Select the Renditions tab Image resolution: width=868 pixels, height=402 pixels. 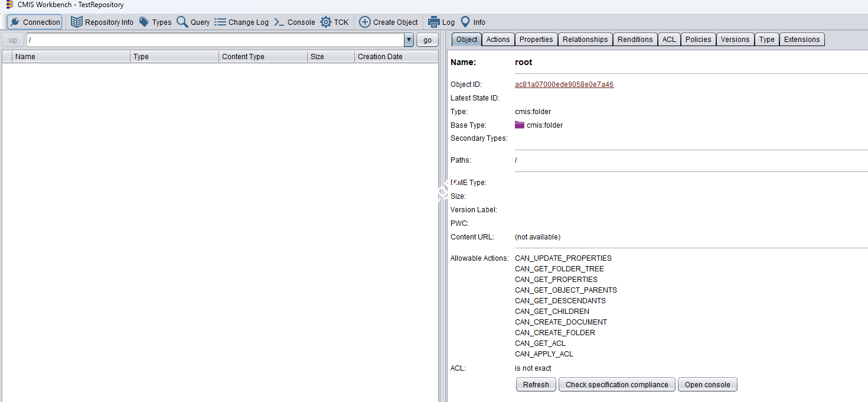tap(635, 39)
